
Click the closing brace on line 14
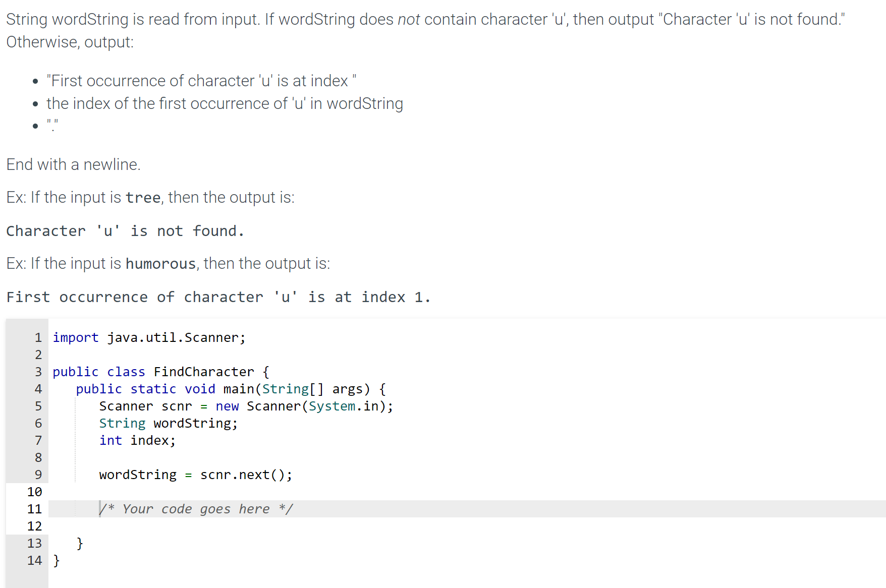56,560
